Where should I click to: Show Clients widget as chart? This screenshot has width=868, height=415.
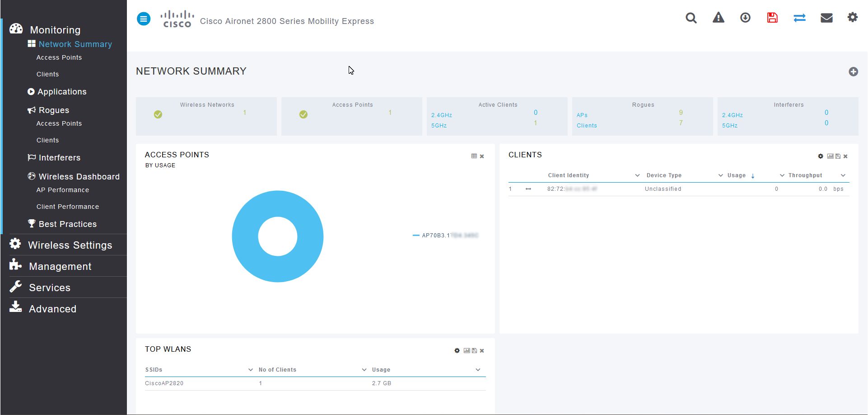pyautogui.click(x=830, y=156)
